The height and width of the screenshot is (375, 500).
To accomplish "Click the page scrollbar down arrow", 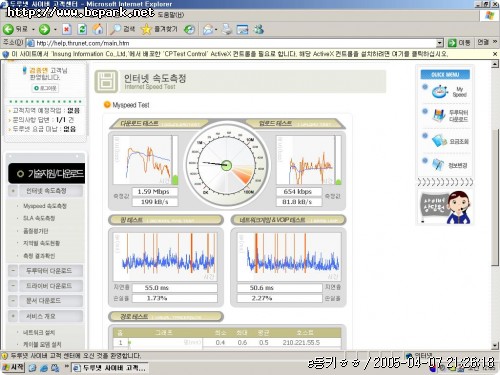I will (495, 345).
